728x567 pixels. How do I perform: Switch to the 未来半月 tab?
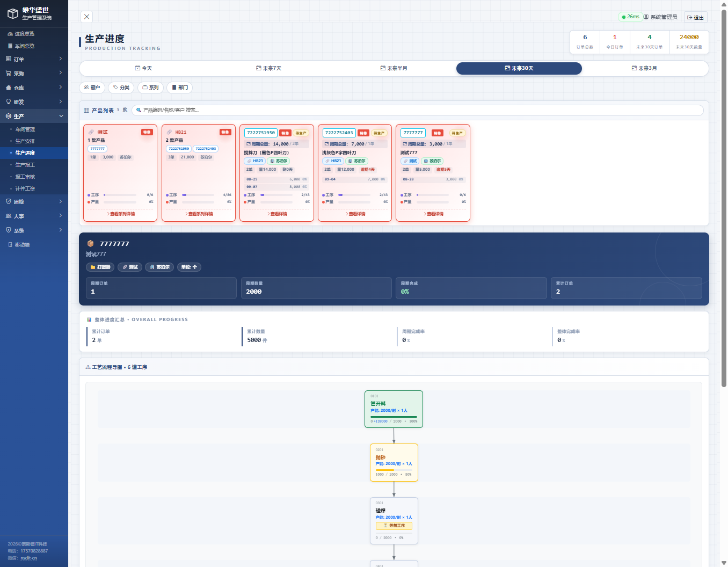[x=394, y=68]
